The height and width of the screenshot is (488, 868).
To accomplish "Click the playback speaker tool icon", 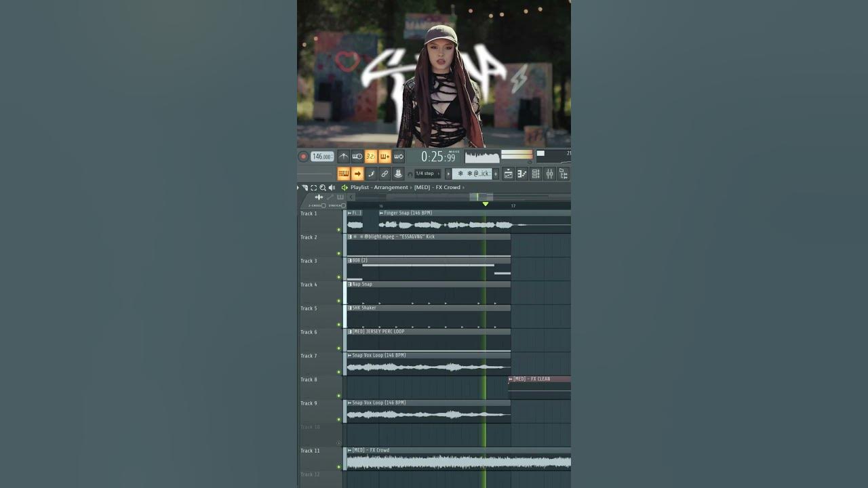I will tap(332, 188).
